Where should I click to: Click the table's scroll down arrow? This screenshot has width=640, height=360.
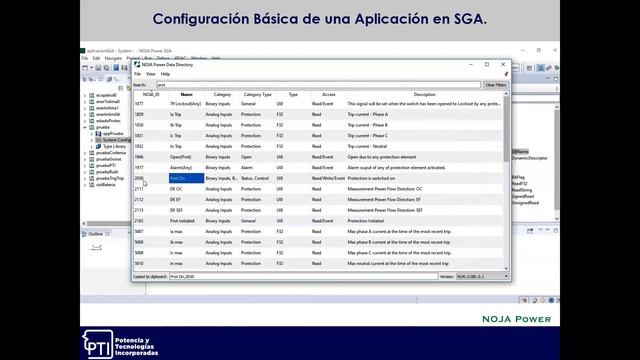click(x=506, y=268)
